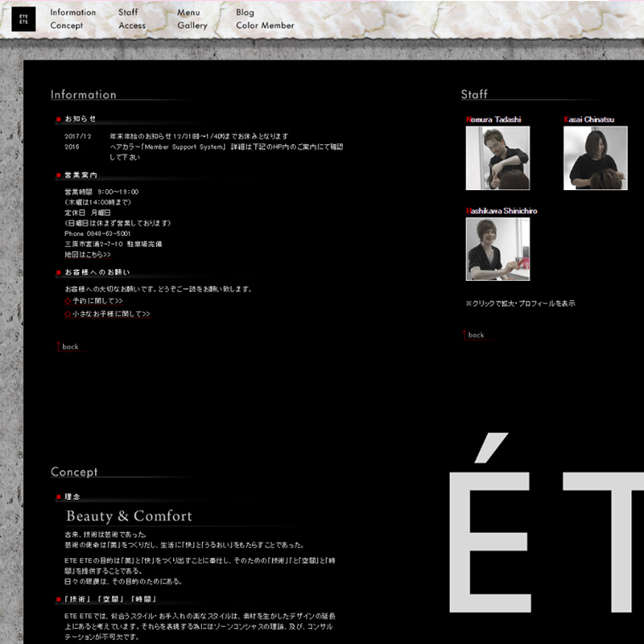The image size is (644, 644).
Task: Open the Staff navigation link
Action: point(128,13)
